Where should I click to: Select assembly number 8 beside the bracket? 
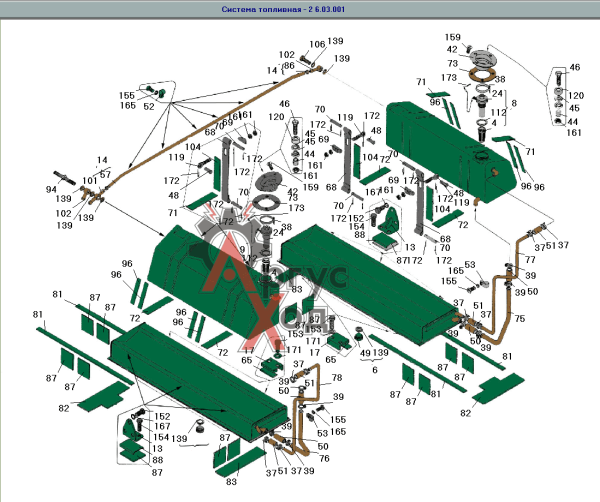(514, 103)
